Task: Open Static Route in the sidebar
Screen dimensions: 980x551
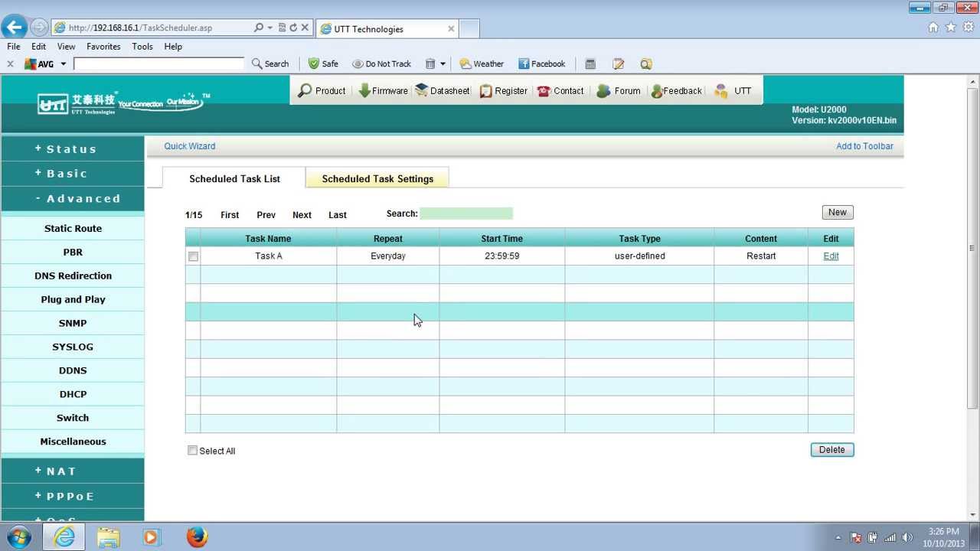Action: point(73,228)
